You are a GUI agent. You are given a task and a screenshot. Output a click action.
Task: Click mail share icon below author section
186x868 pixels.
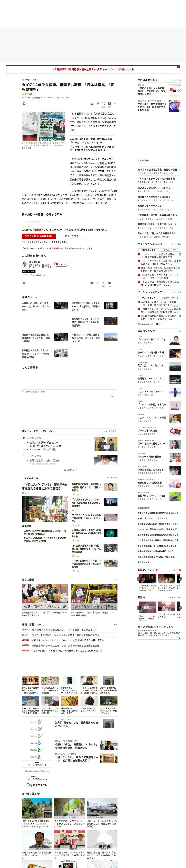click(x=92, y=283)
